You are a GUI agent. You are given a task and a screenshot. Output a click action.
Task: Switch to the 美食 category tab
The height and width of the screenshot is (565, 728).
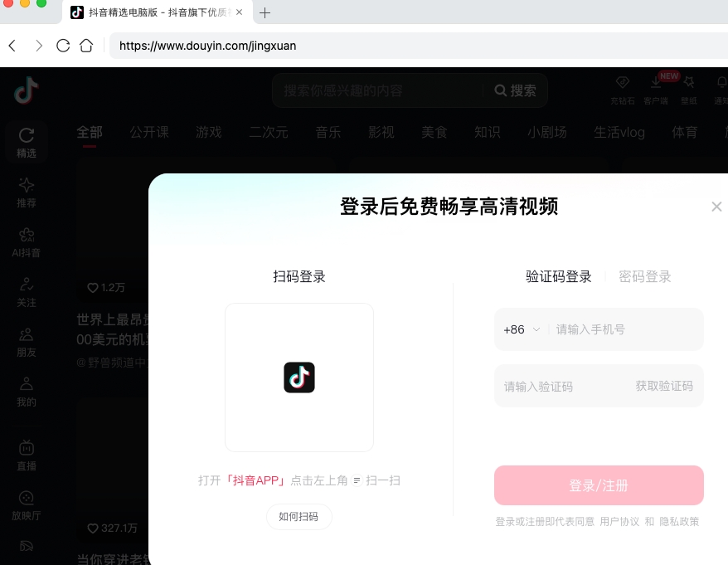point(434,132)
